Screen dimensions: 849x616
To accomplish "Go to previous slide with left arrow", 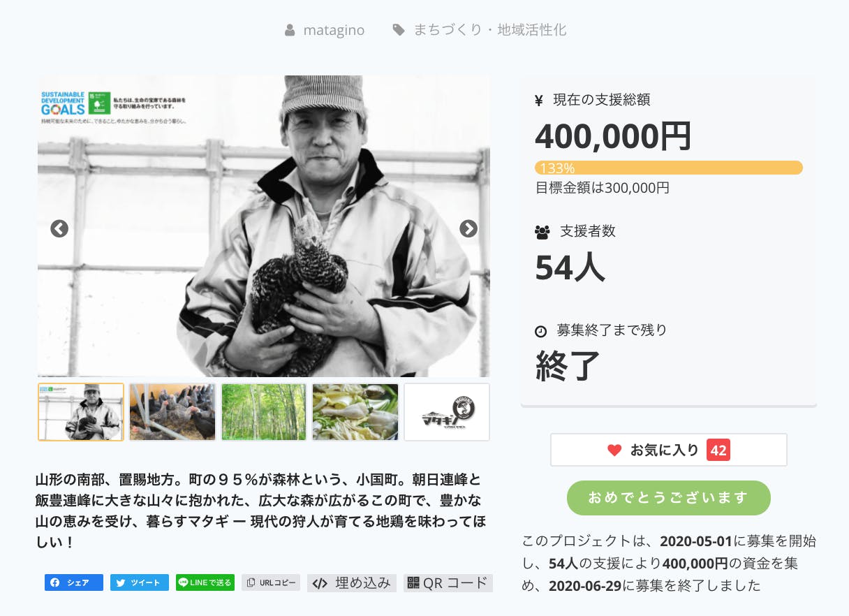I will point(59,228).
